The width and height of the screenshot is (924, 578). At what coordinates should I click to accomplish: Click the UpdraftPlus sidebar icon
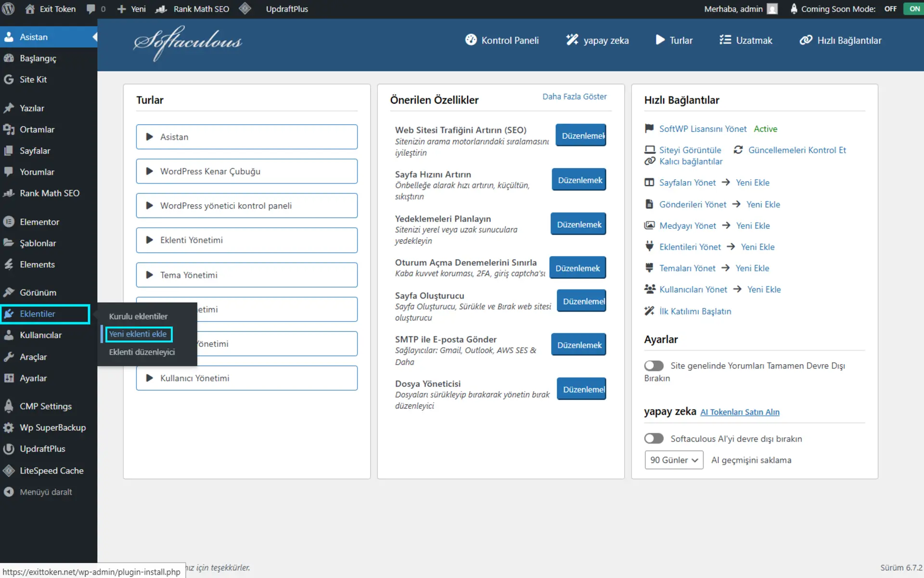click(x=9, y=449)
